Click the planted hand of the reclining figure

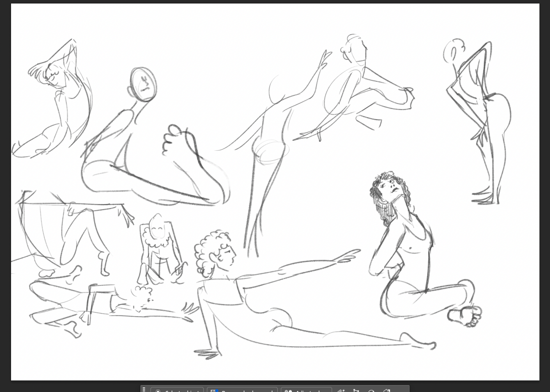tap(208, 353)
